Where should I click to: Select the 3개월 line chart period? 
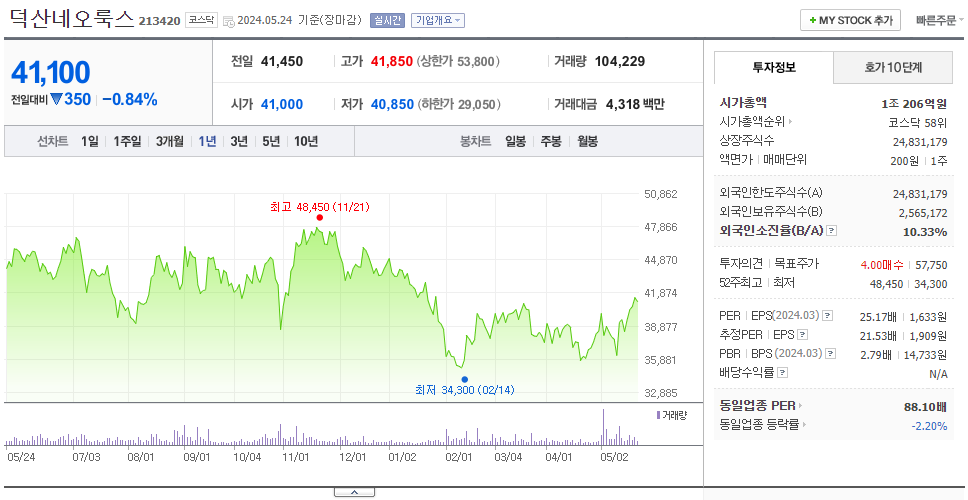click(x=170, y=141)
